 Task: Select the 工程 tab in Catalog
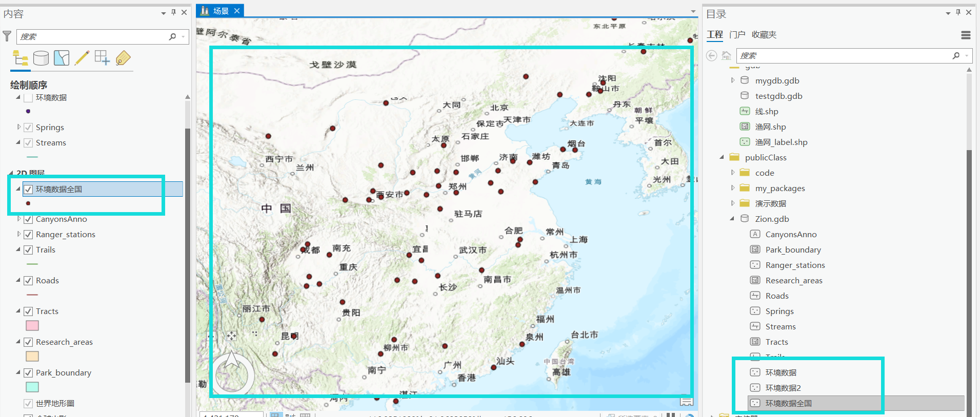(x=715, y=34)
